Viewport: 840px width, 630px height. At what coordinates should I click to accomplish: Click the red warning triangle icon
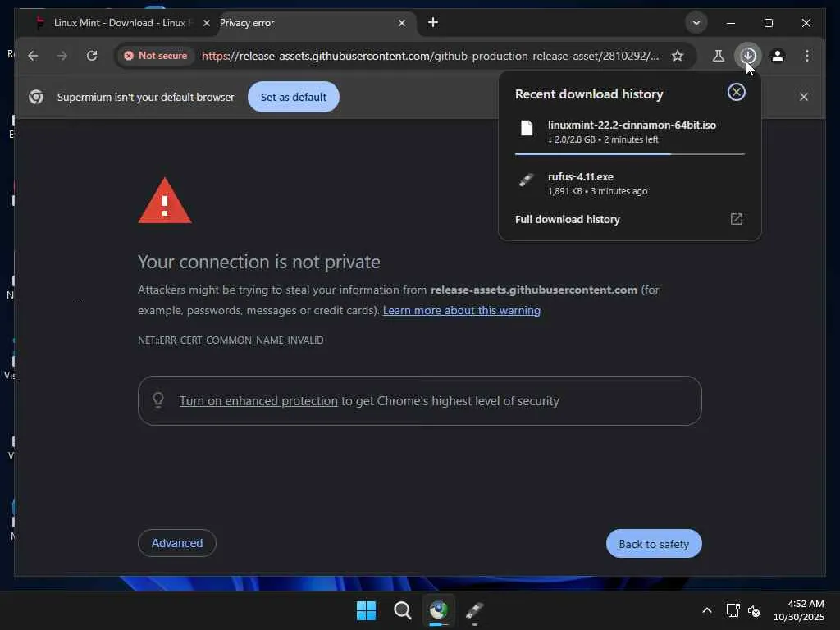click(165, 201)
